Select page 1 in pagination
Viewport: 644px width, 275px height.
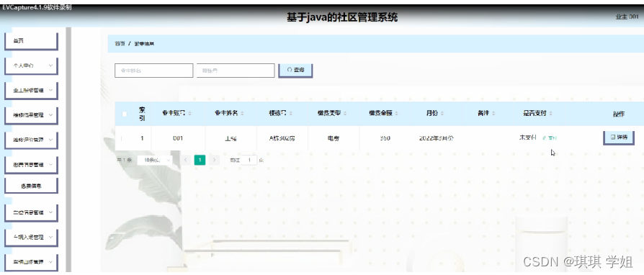[x=200, y=160]
